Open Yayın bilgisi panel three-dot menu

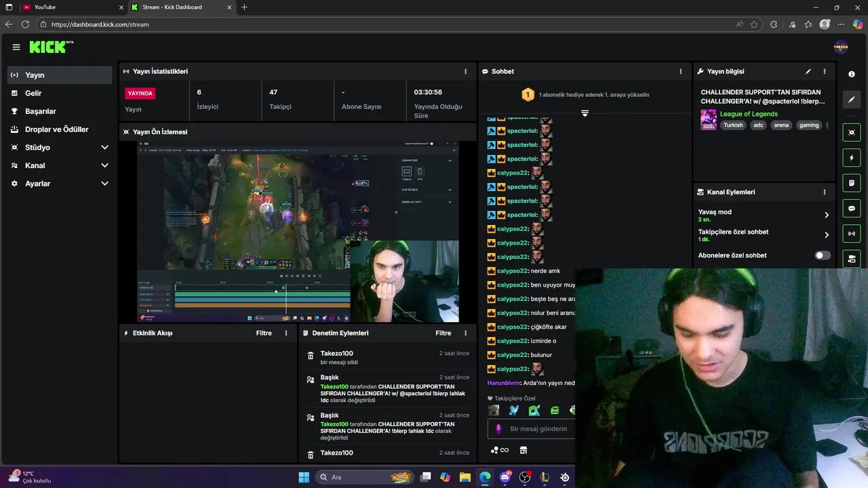tap(825, 71)
